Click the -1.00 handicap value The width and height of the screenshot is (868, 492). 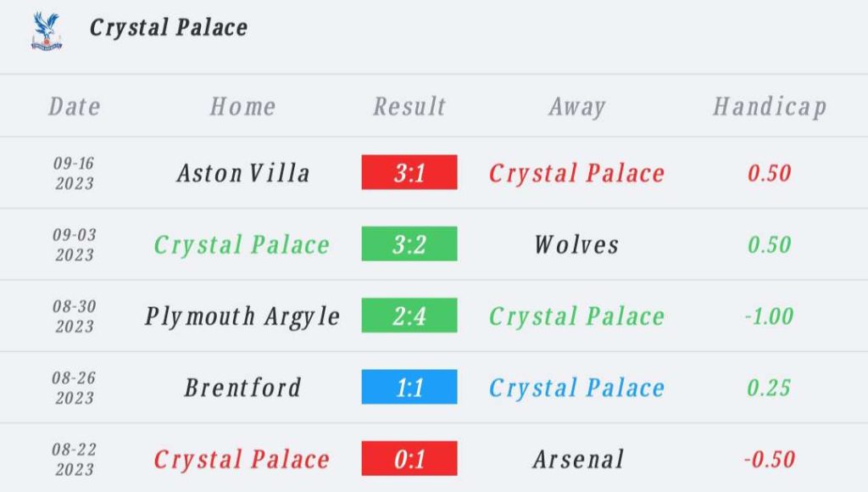(x=769, y=316)
